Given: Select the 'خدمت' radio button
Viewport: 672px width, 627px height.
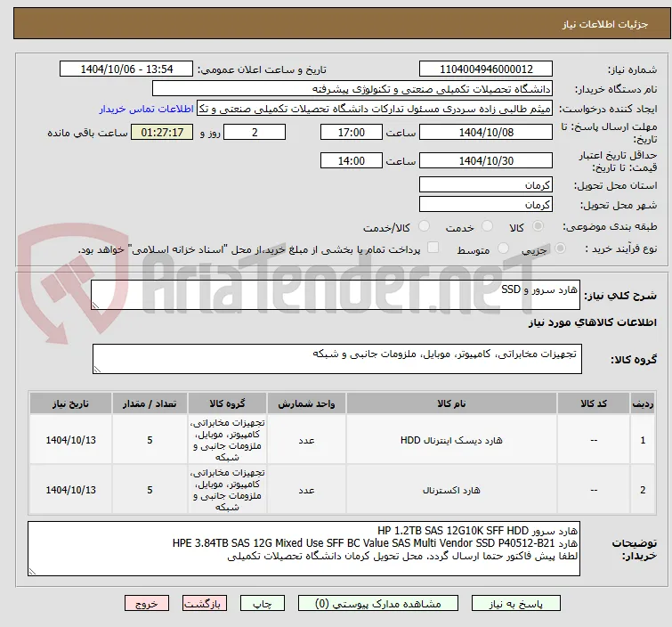Looking at the screenshot, I should point(487,226).
